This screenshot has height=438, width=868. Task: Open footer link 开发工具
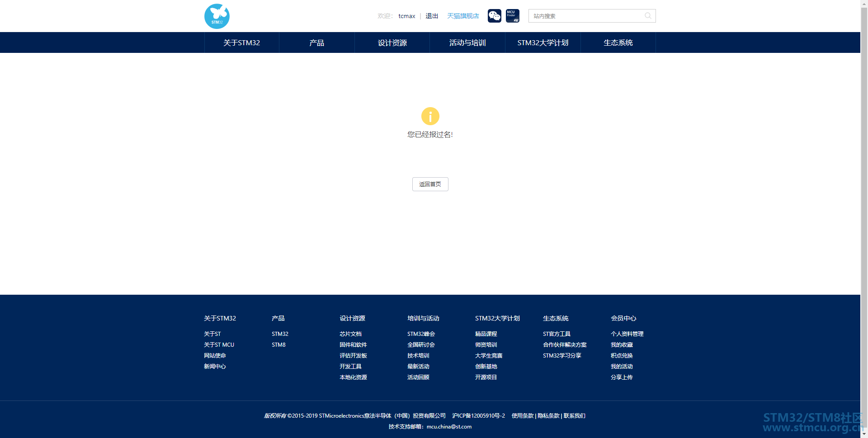[x=350, y=367]
